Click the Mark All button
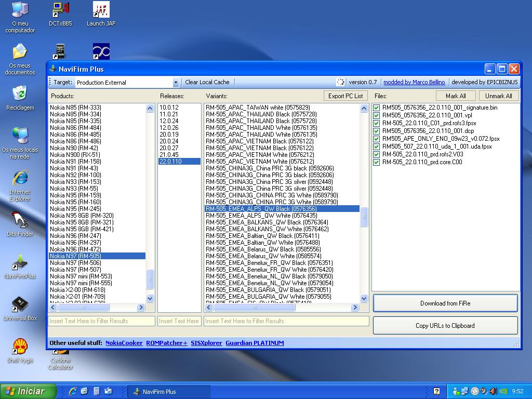The height and width of the screenshot is (399, 532). click(x=456, y=96)
